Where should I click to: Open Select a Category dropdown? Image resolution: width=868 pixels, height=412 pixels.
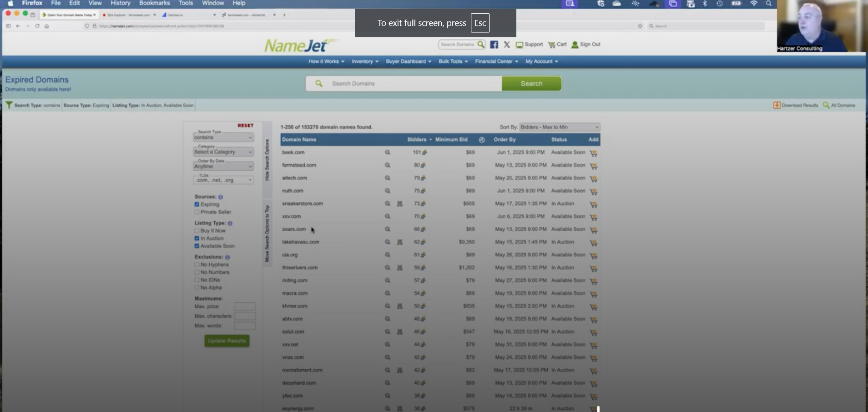pyautogui.click(x=223, y=152)
